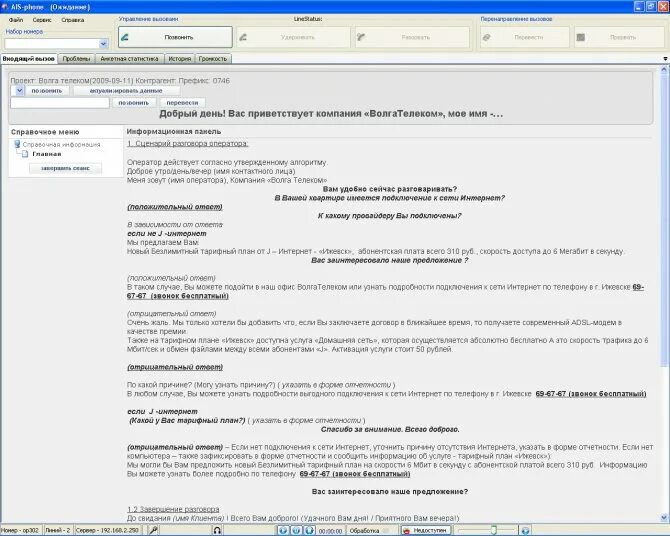This screenshot has width=670, height=536.
Task: Click the Удерживать hold button
Action: pos(293,37)
